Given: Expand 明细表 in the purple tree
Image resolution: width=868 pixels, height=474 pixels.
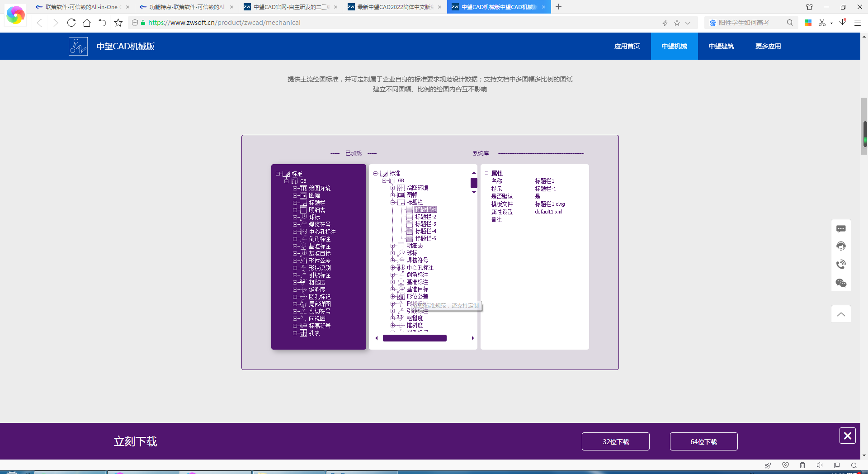Looking at the screenshot, I should point(295,210).
